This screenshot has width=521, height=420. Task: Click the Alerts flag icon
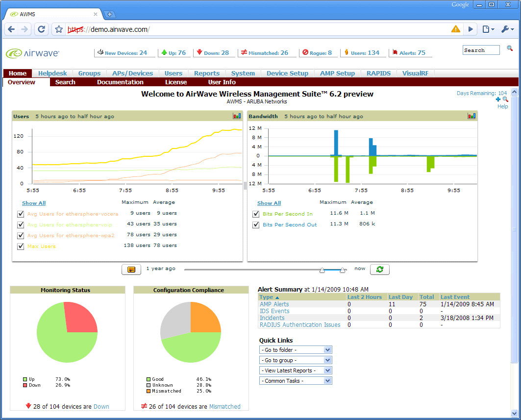click(395, 52)
